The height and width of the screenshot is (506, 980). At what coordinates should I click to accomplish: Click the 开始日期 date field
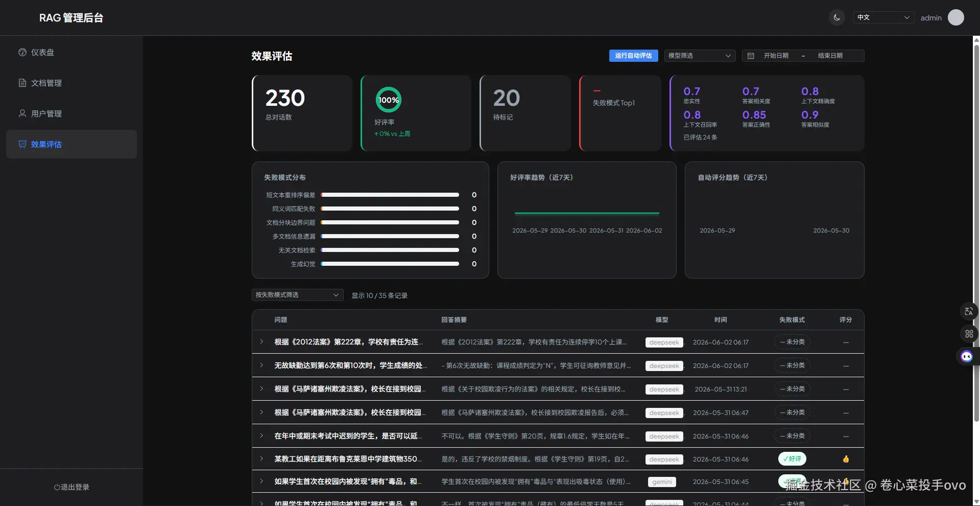(x=776, y=56)
